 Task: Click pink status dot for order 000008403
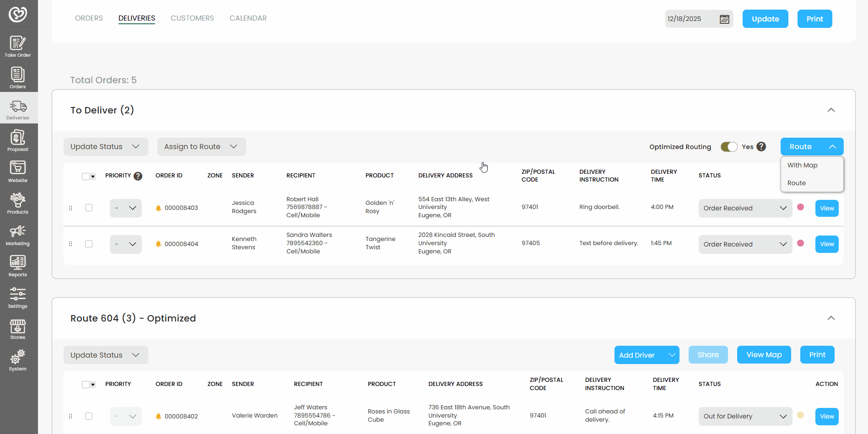(801, 207)
